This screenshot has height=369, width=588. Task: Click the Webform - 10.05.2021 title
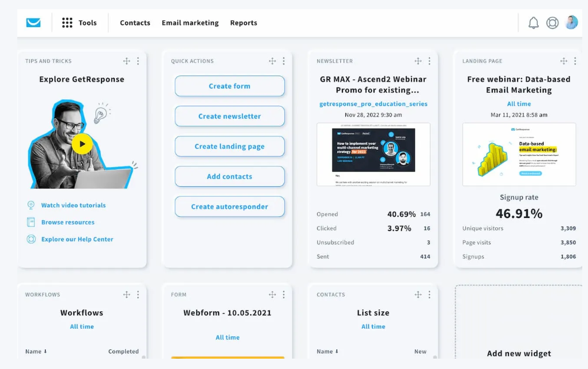point(227,312)
